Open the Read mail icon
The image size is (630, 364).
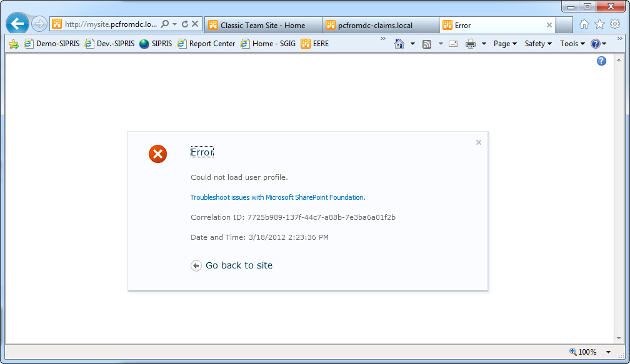452,44
